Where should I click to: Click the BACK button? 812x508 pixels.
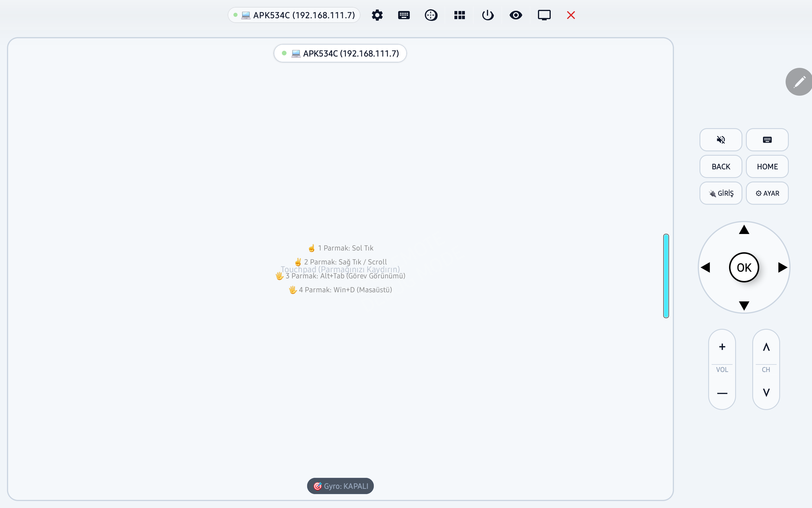click(721, 167)
